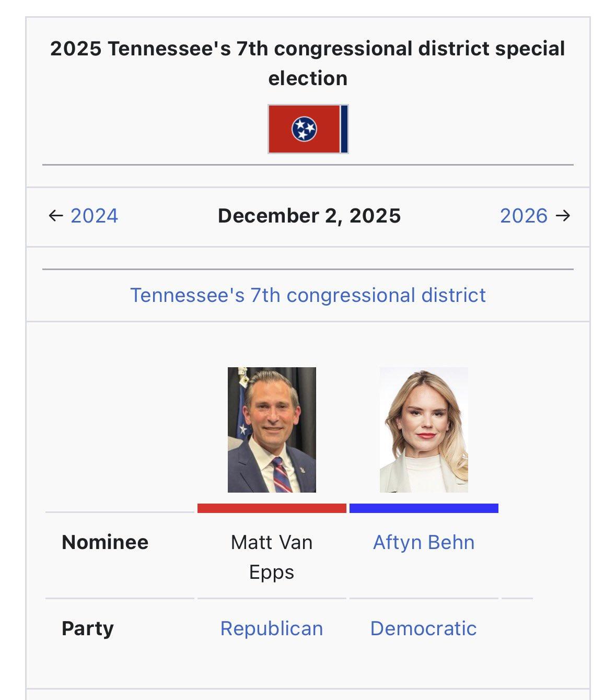Click the right arrow after 2026
Screen dimensions: 616x700
pyautogui.click(x=563, y=216)
